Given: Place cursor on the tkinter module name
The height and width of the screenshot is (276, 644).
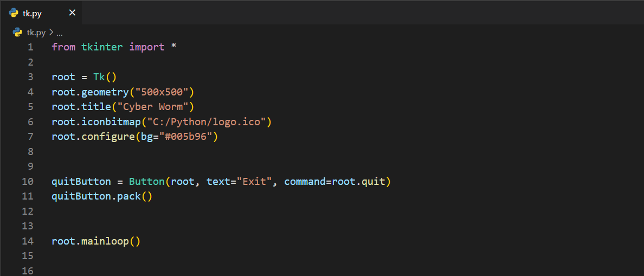Looking at the screenshot, I should [x=102, y=47].
